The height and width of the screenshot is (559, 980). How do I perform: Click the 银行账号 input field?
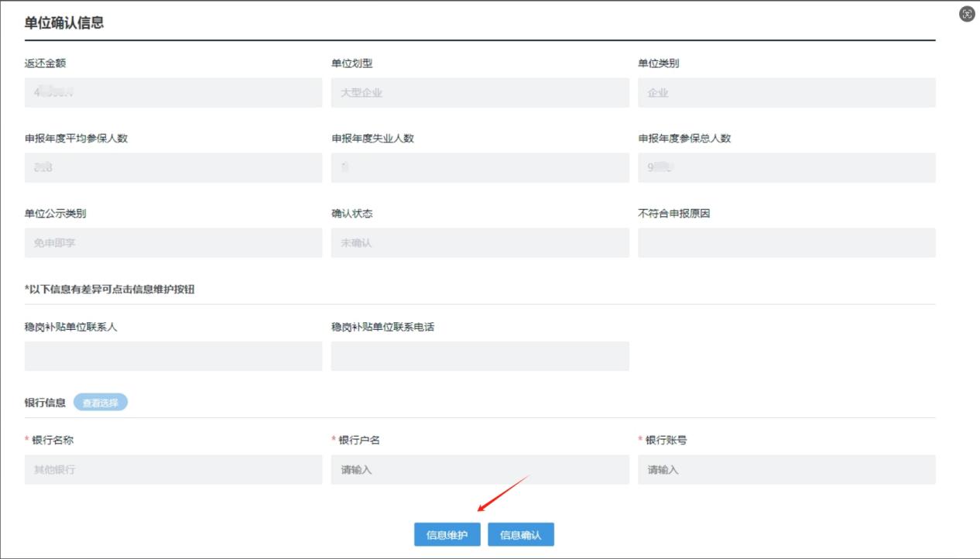pyautogui.click(x=786, y=470)
